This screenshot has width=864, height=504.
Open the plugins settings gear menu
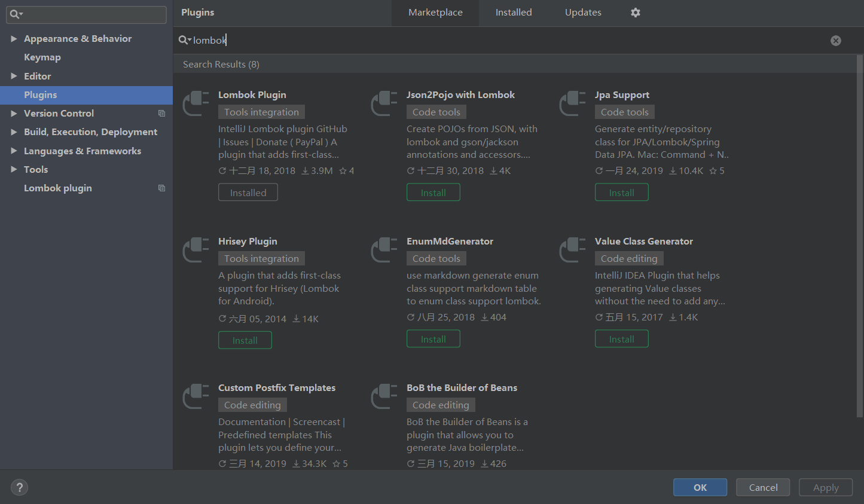(x=636, y=13)
